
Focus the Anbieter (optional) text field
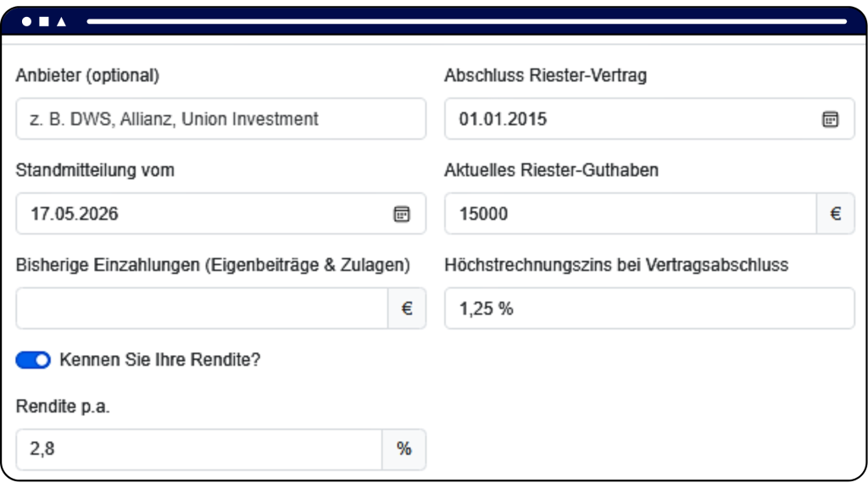[x=221, y=119]
